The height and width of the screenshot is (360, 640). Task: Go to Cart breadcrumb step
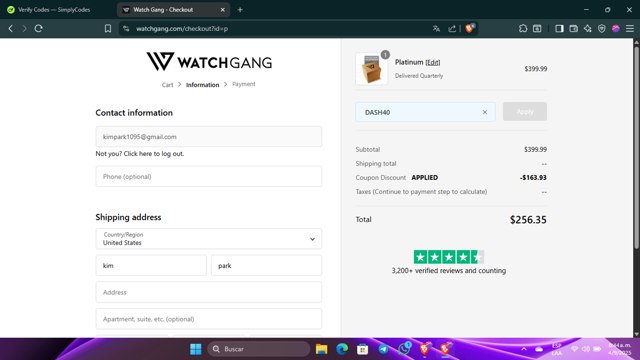pyautogui.click(x=167, y=85)
